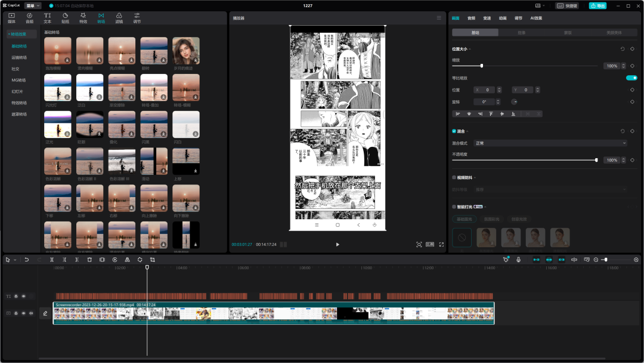This screenshot has height=363, width=644.
Task: Click the zoom out timeline icon
Action: (596, 260)
